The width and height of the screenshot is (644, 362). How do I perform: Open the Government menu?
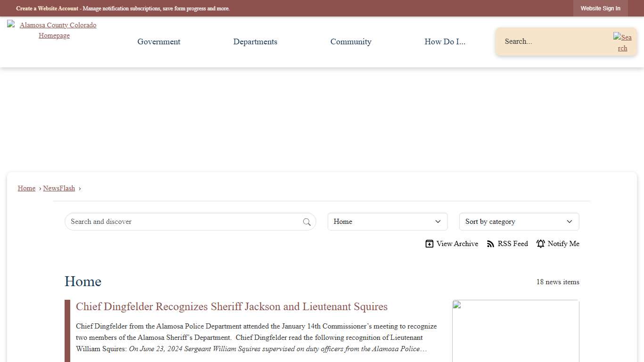159,41
